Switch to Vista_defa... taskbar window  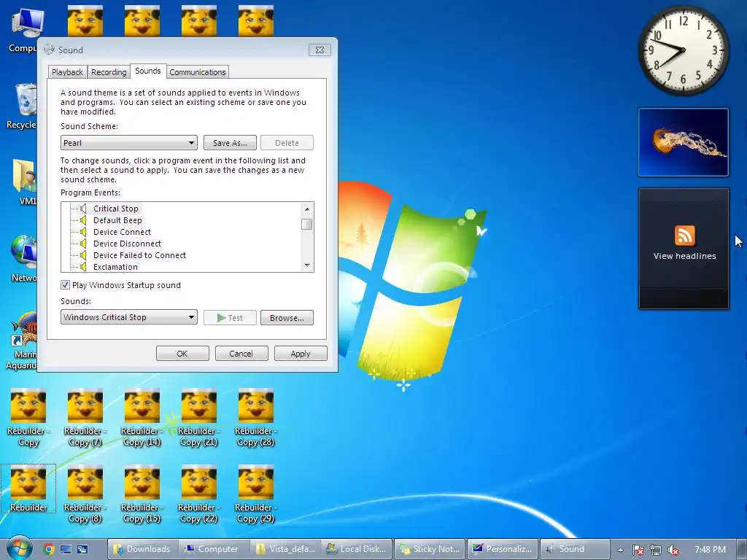(x=286, y=549)
